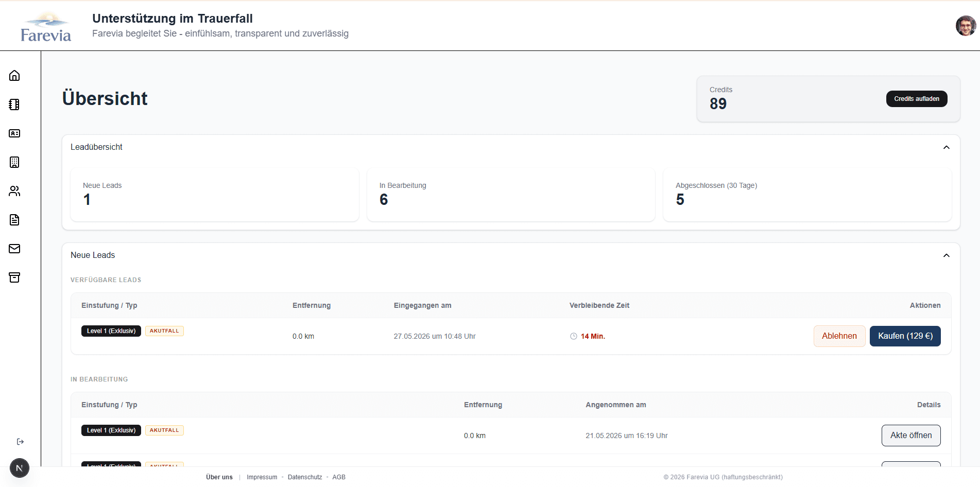
Task: Click date 21.05.2026 um 16:19 Uhr
Action: click(626, 436)
